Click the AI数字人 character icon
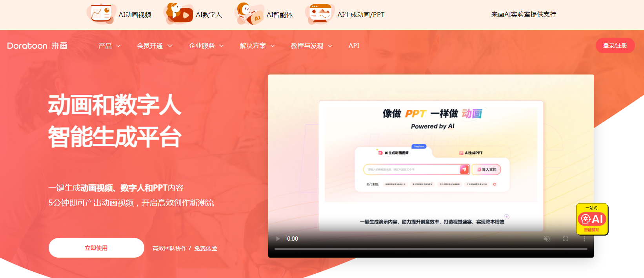 point(179,13)
